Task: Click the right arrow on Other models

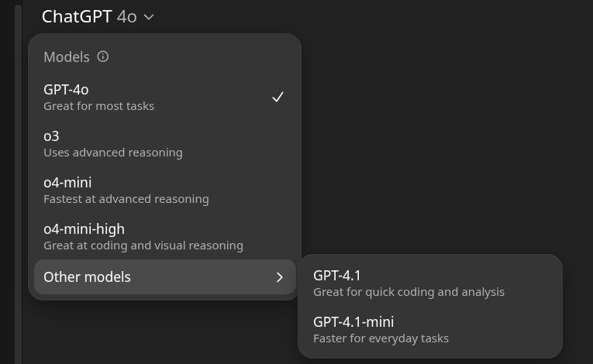Action: coord(280,277)
